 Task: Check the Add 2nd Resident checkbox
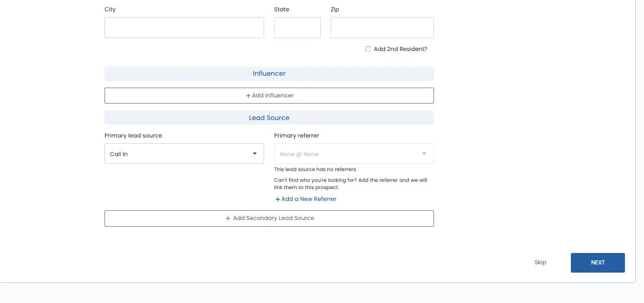(368, 49)
